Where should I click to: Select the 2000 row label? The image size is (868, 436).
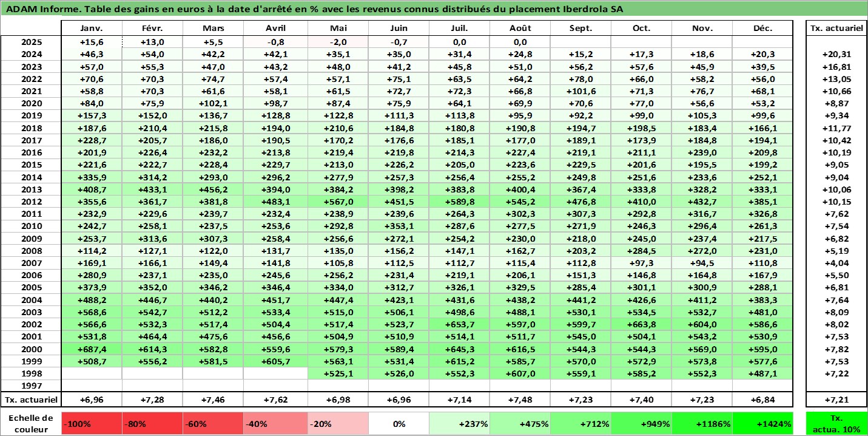pyautogui.click(x=31, y=349)
